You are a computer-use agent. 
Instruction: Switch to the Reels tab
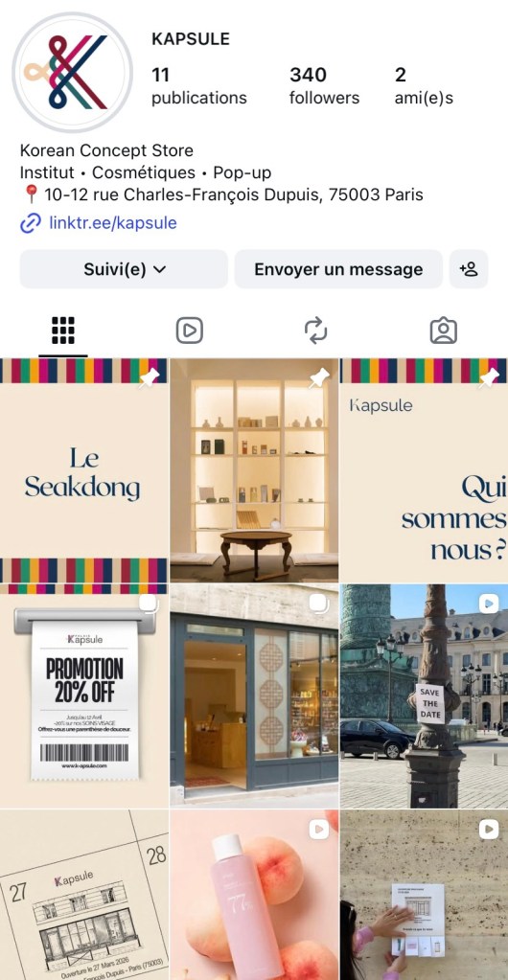[190, 330]
